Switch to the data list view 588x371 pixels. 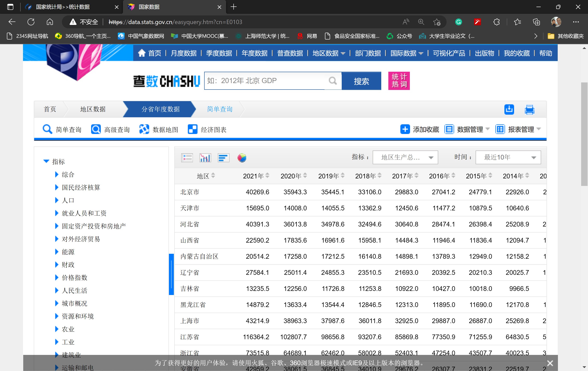coord(187,158)
